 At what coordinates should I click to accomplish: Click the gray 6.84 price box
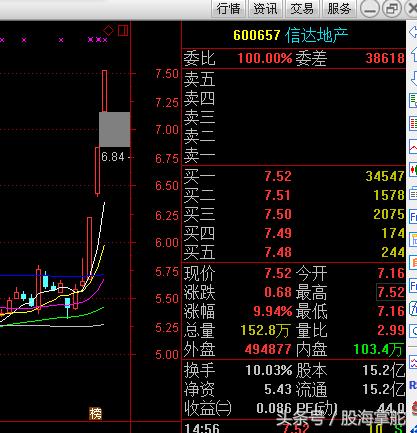pos(115,129)
